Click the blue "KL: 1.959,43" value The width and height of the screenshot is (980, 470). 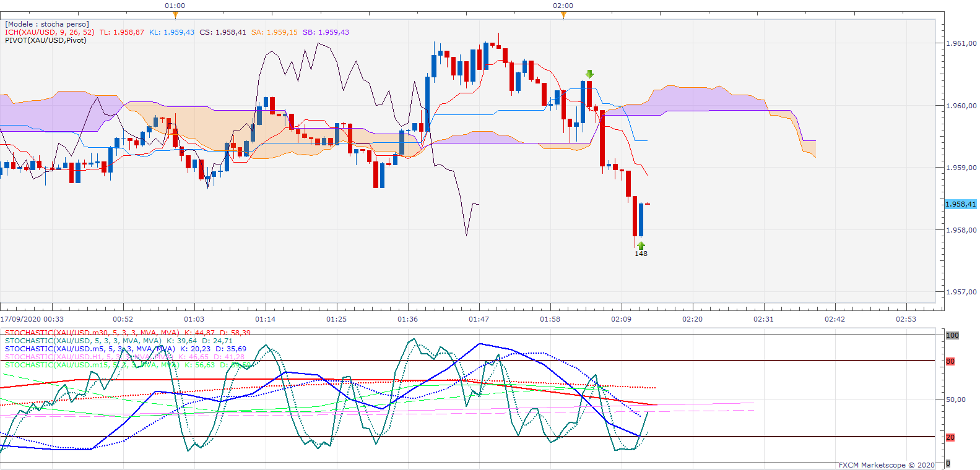[x=171, y=32]
